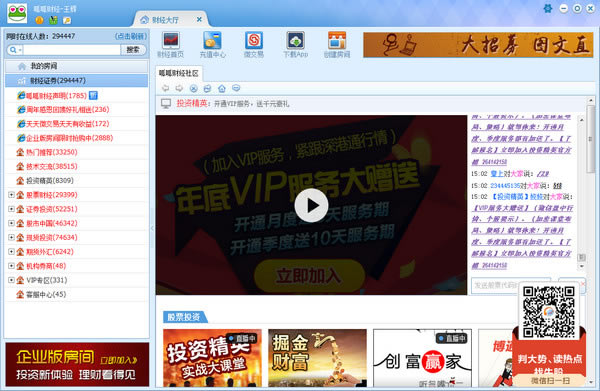Click the chat message input box

point(511,285)
